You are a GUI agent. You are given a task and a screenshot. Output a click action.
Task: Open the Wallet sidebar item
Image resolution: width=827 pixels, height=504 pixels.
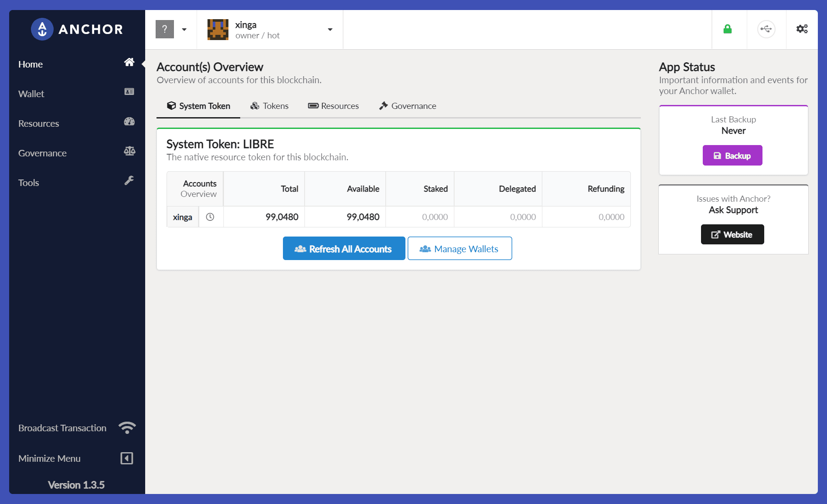click(77, 94)
